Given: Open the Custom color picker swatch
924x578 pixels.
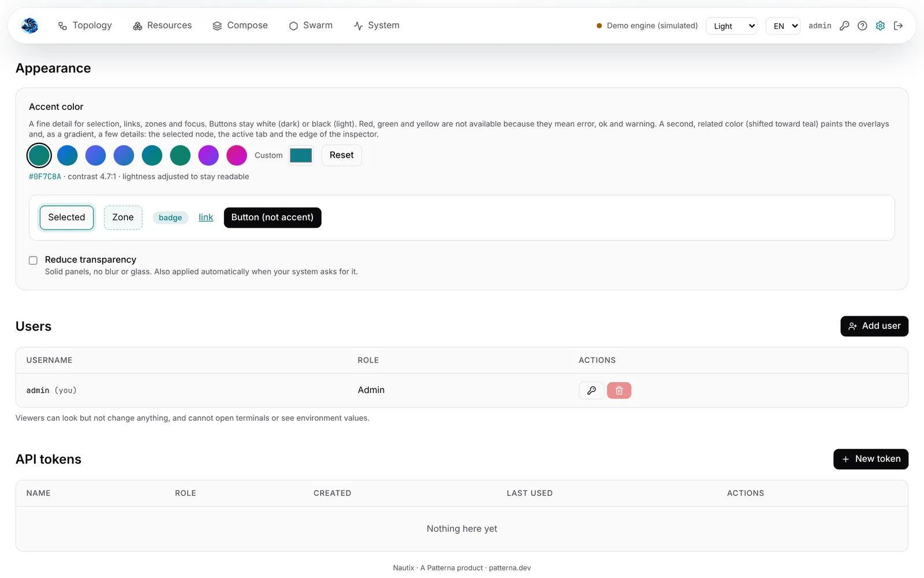Looking at the screenshot, I should (301, 155).
